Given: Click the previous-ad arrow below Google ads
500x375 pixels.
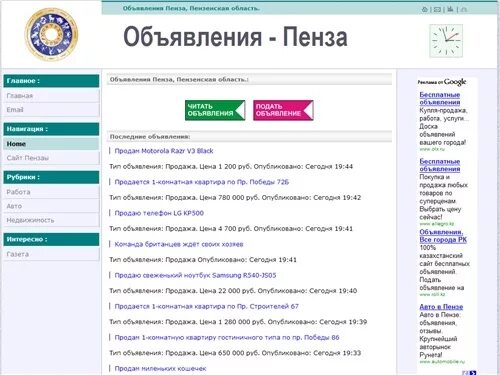Looking at the screenshot, I should [x=466, y=373].
